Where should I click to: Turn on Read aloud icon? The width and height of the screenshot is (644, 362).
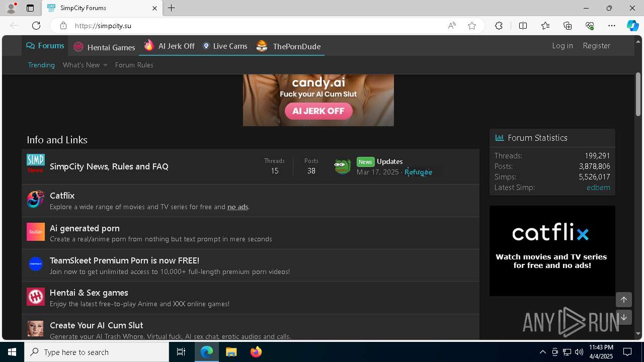coord(452,26)
